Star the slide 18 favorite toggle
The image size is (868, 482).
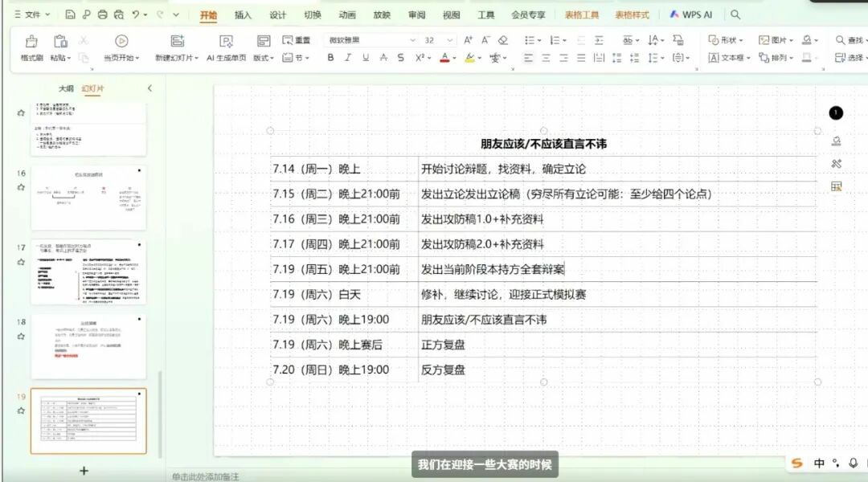point(21,337)
